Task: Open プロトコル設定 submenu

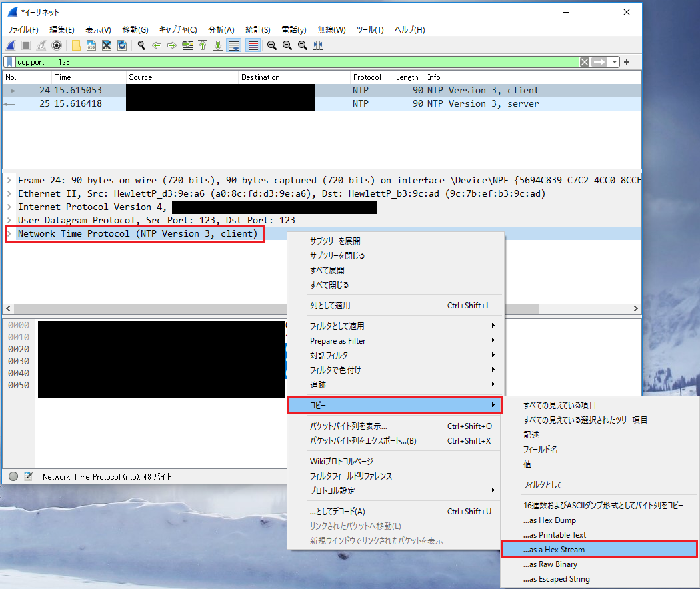Action: click(395, 491)
